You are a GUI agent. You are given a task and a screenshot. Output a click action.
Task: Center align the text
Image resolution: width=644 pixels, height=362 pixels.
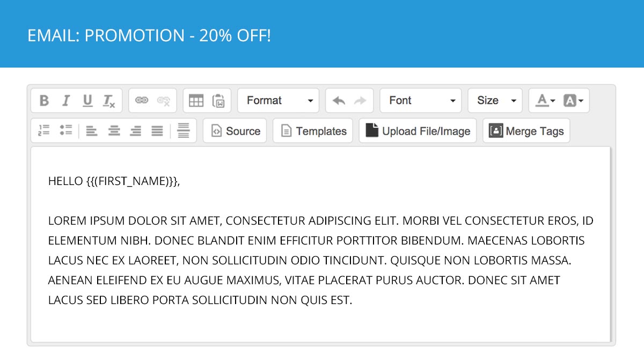(x=114, y=130)
